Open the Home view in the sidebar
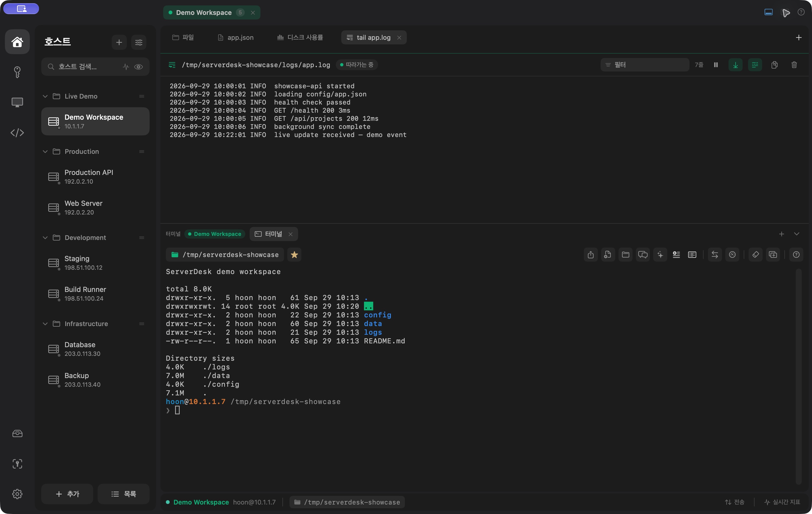The image size is (812, 514). (17, 42)
